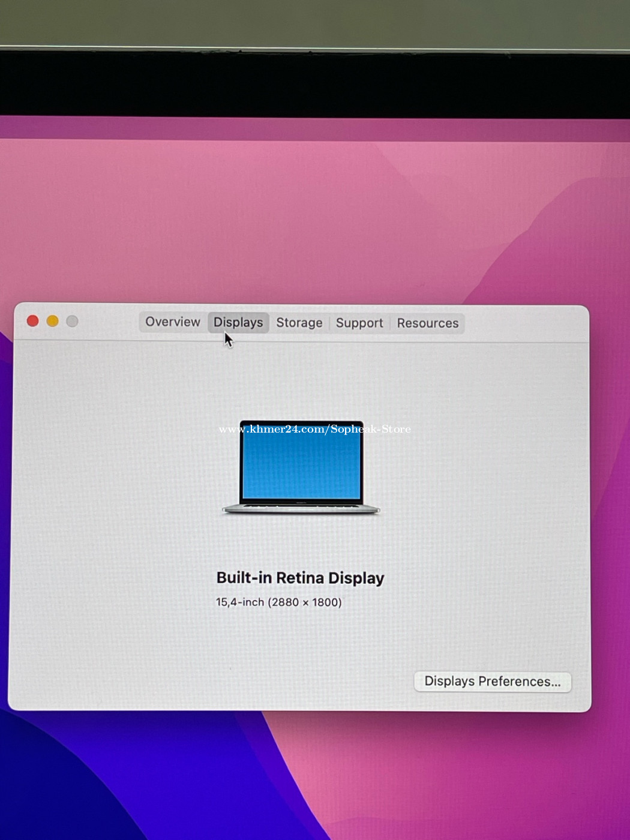Screen dimensions: 630x840
Task: Select the Displays tab
Action: point(238,322)
